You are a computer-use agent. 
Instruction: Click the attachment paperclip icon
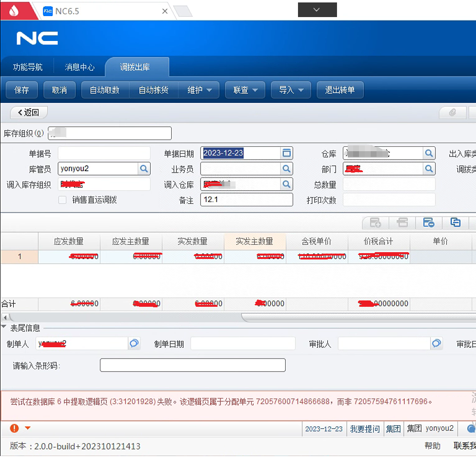(452, 113)
